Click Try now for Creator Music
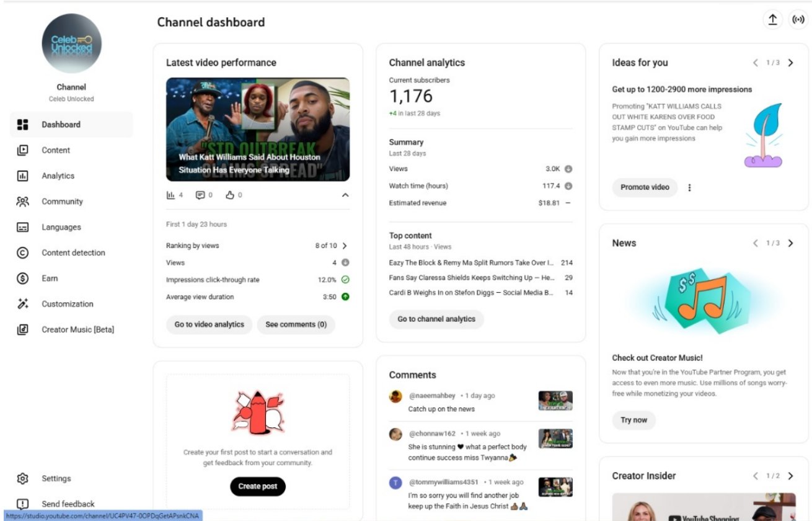 pyautogui.click(x=633, y=420)
